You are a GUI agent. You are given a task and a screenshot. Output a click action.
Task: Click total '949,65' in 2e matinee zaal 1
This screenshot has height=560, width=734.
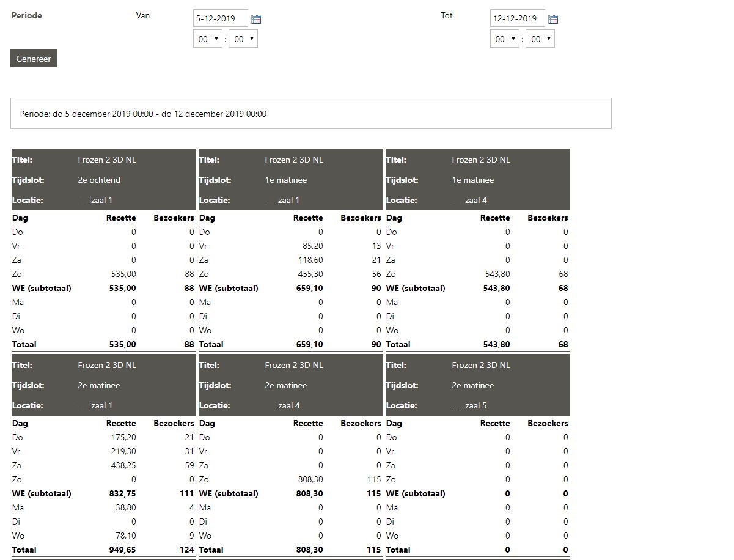(x=123, y=550)
